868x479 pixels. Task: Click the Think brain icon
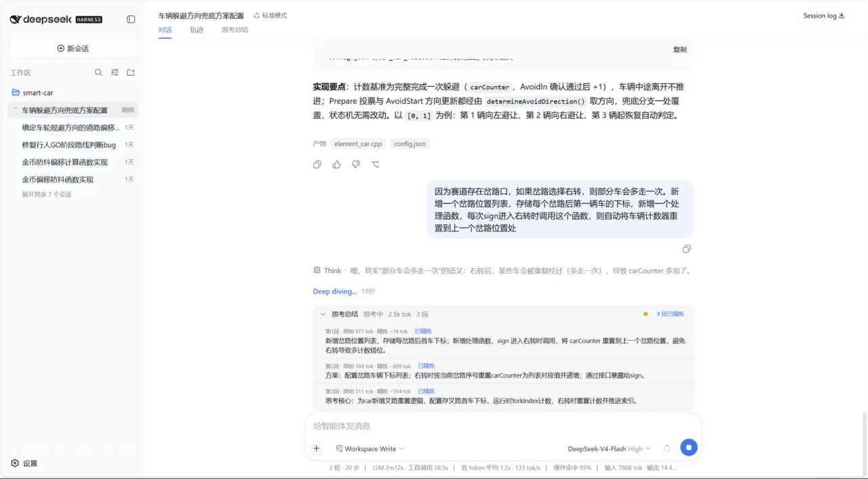click(317, 270)
